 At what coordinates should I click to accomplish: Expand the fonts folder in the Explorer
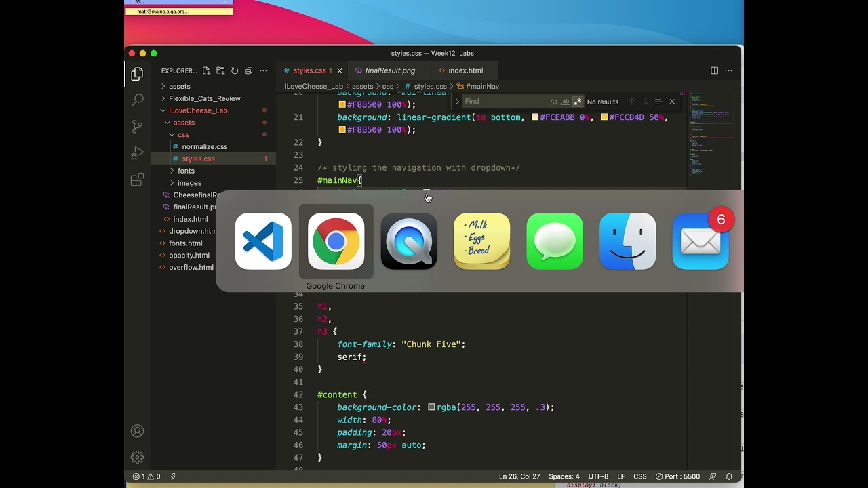pyautogui.click(x=186, y=171)
